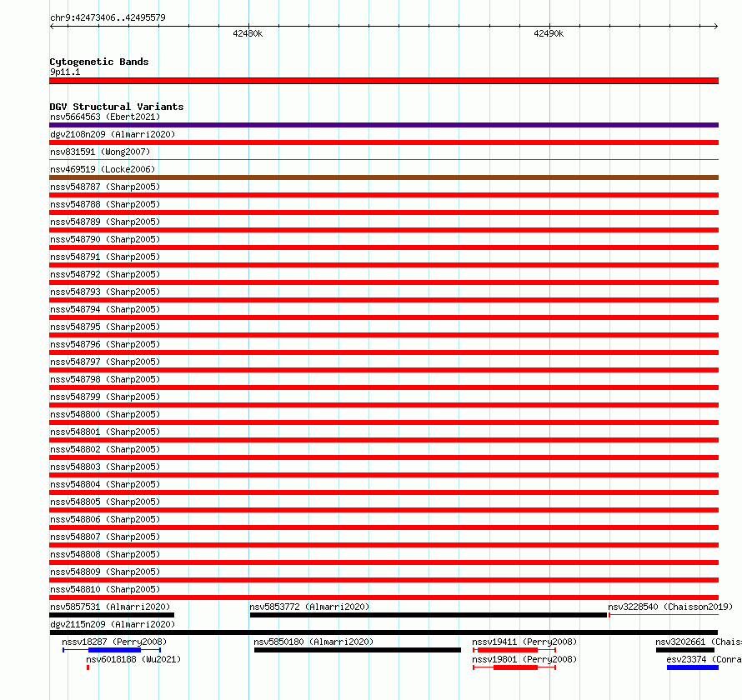This screenshot has height=700, width=742.
Task: Click nssv548794 (Sharp2005) label
Action: coord(105,309)
